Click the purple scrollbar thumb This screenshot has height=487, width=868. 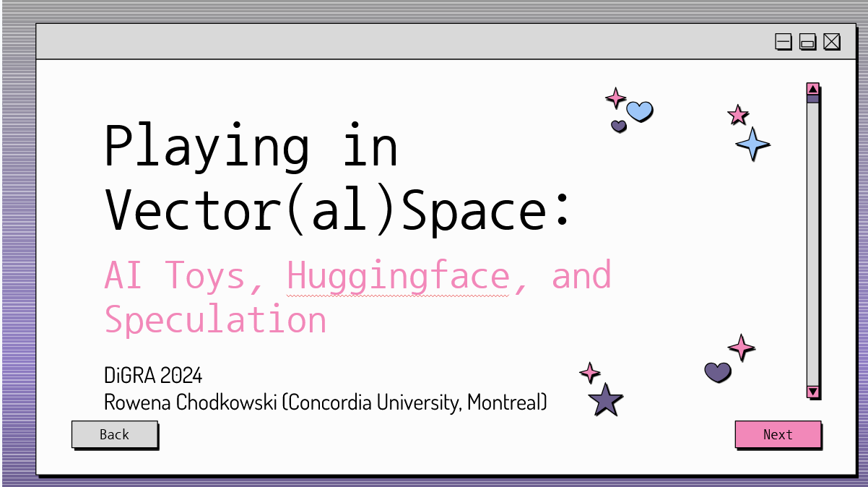tap(813, 99)
